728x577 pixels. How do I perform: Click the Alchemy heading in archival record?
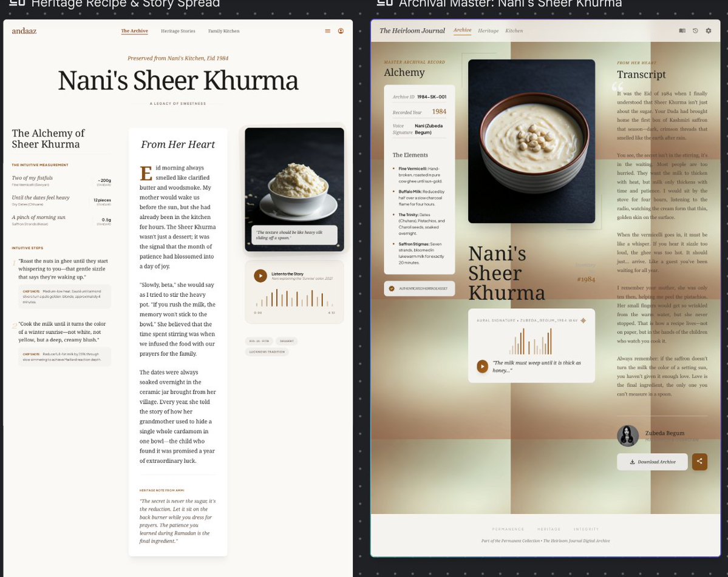404,72
